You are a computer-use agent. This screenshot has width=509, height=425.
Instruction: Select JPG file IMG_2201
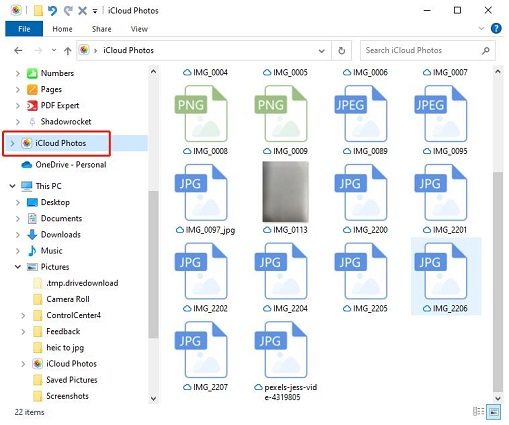[445, 199]
